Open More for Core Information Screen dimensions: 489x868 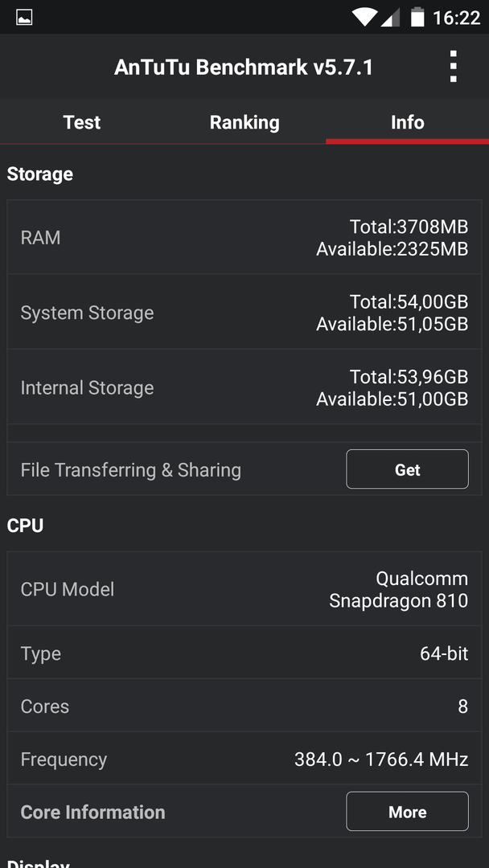pyautogui.click(x=407, y=812)
